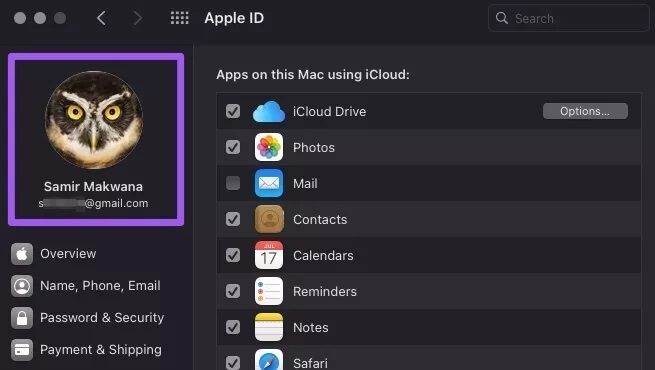Click the Mail label

(305, 183)
